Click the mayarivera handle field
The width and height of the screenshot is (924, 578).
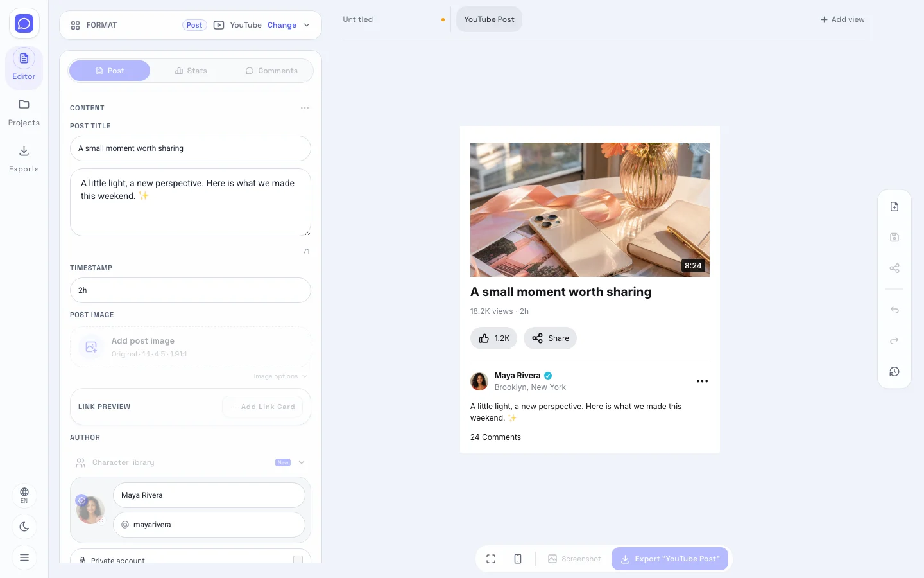tap(209, 525)
